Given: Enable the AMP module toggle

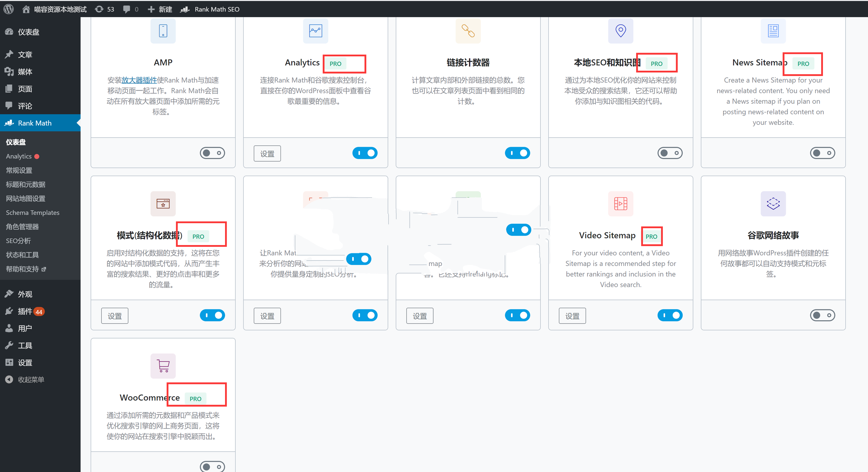Looking at the screenshot, I should click(x=212, y=153).
